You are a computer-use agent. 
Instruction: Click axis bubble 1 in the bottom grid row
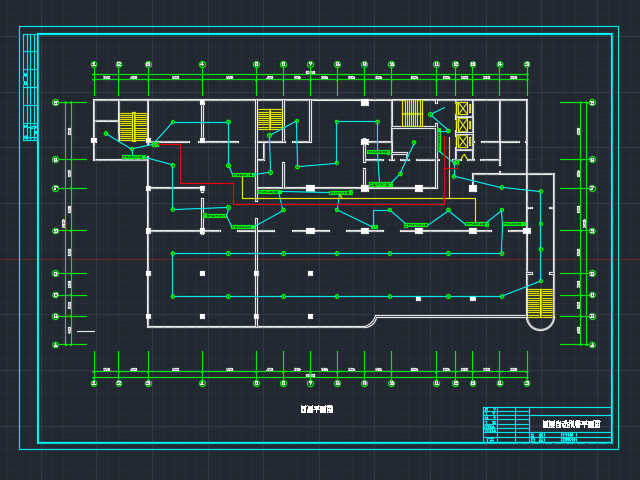pos(94,383)
